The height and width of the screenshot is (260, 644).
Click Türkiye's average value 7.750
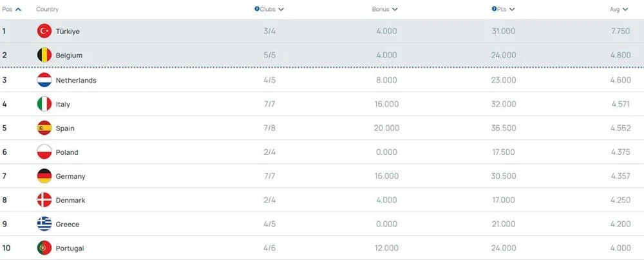[620, 31]
